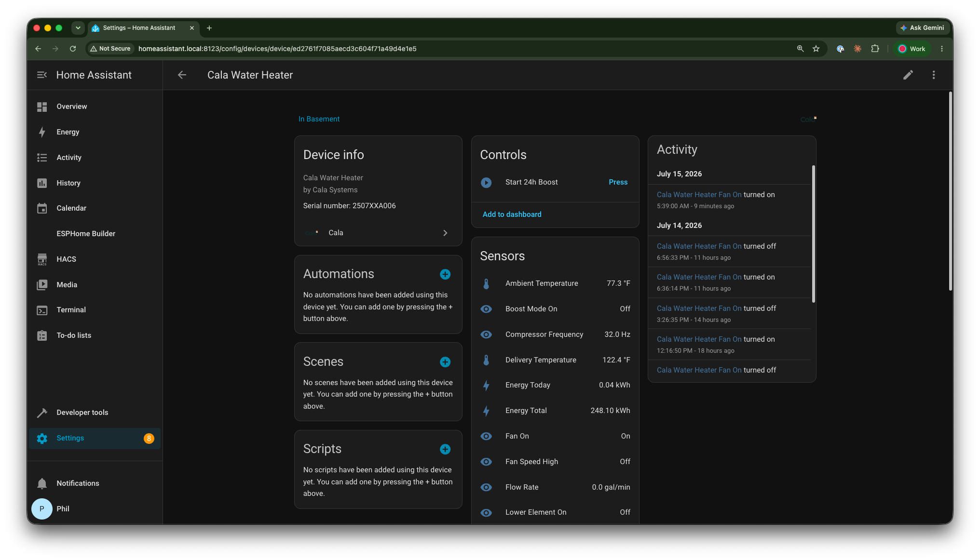Select History in the sidebar

click(x=95, y=183)
